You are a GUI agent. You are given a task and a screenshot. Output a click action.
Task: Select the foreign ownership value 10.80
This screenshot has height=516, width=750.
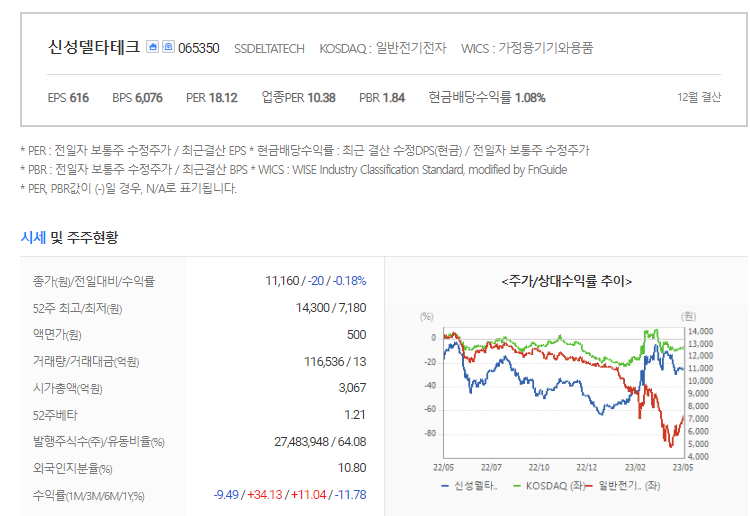[x=352, y=468]
